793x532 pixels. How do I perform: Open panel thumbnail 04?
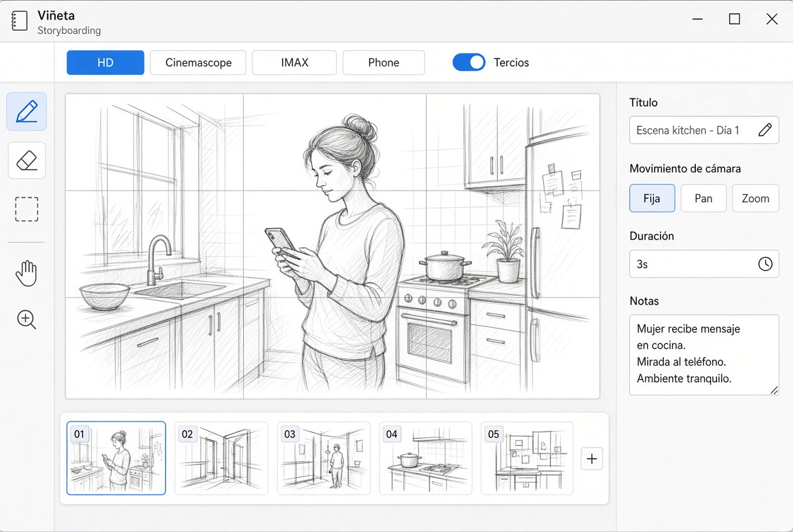tap(426, 458)
